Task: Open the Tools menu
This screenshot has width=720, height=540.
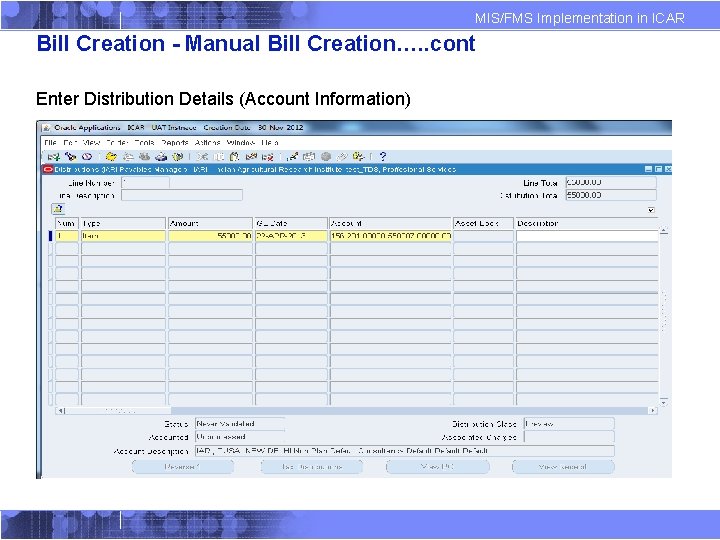Action: click(x=144, y=142)
